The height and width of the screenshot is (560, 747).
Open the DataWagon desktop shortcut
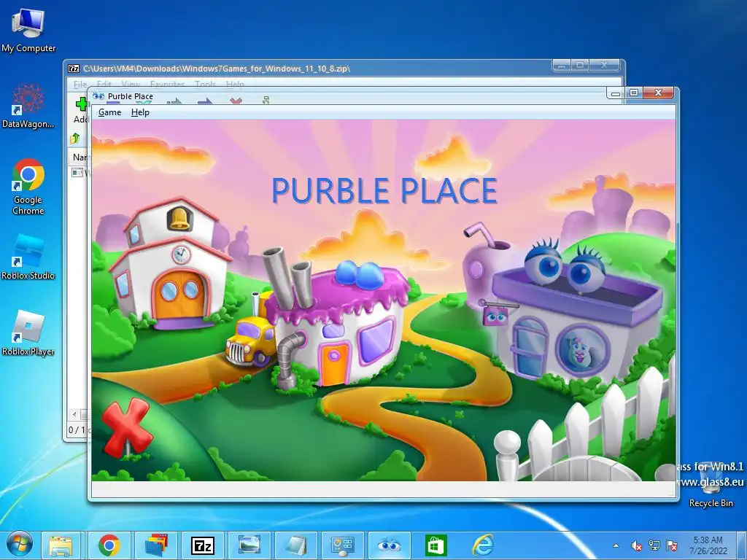click(28, 106)
